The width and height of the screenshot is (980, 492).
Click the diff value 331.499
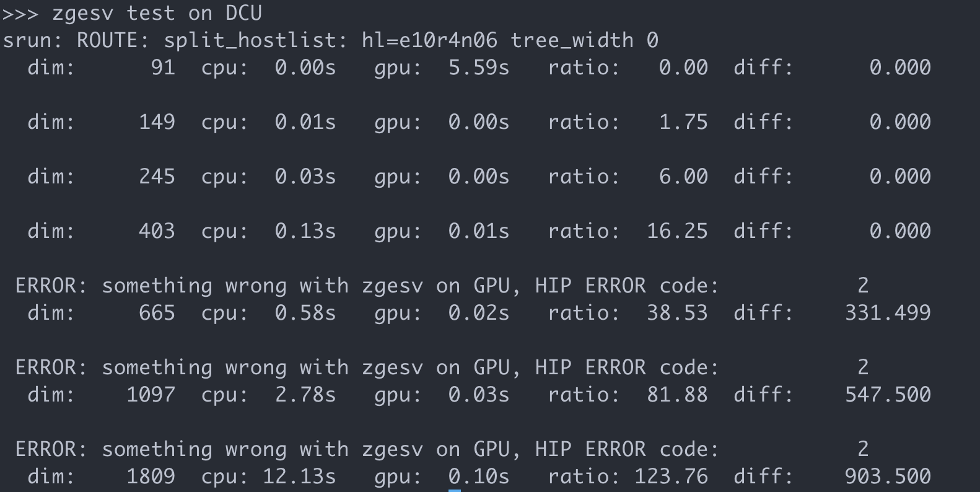point(888,313)
